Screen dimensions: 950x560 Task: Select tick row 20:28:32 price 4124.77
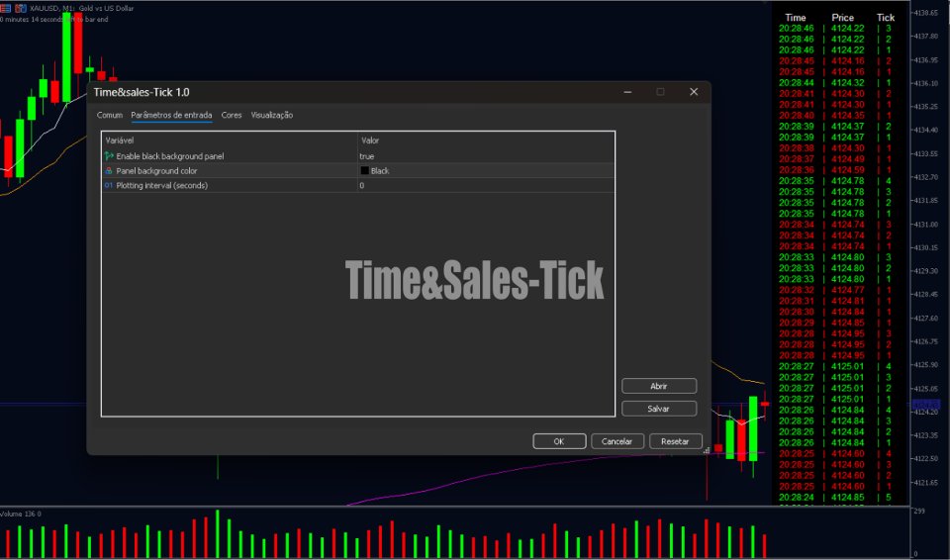click(x=835, y=290)
